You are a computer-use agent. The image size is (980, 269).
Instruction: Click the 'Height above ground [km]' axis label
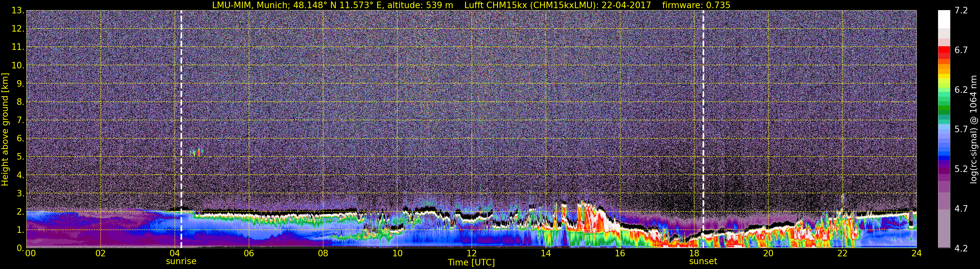click(5, 129)
